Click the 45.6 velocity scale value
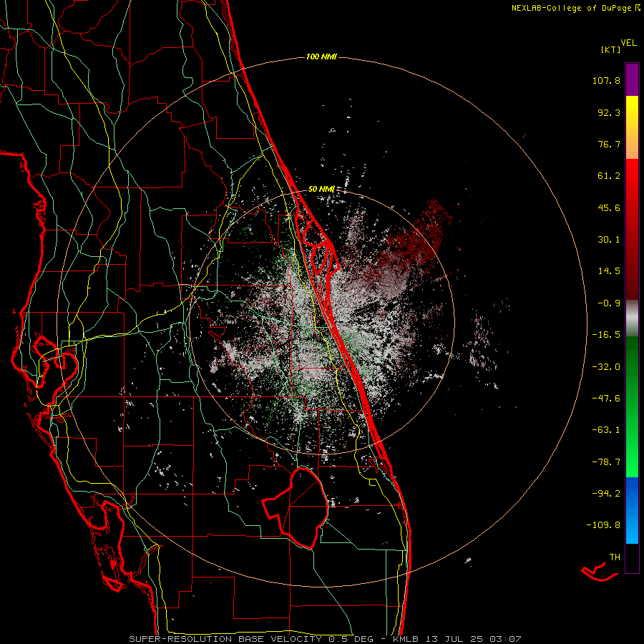Screen dimensions: 644x644 click(609, 208)
